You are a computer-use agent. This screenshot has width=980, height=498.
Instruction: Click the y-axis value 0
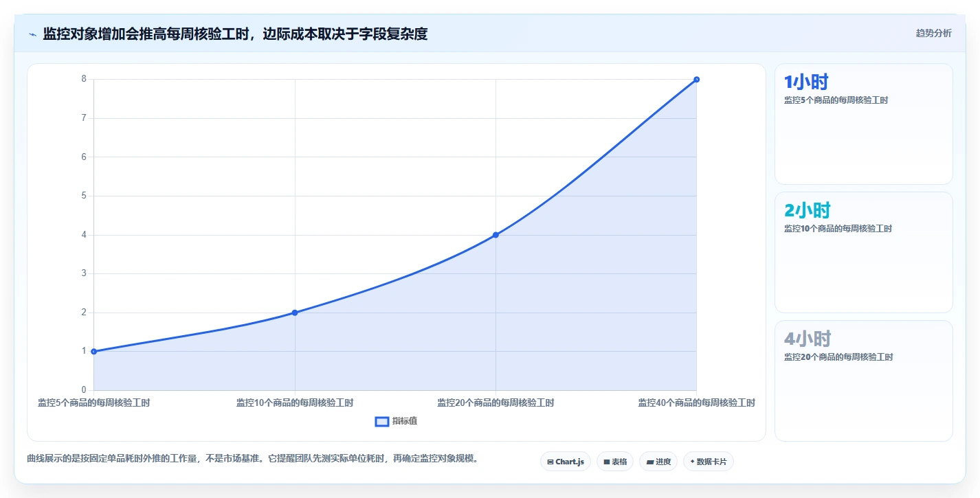point(84,390)
